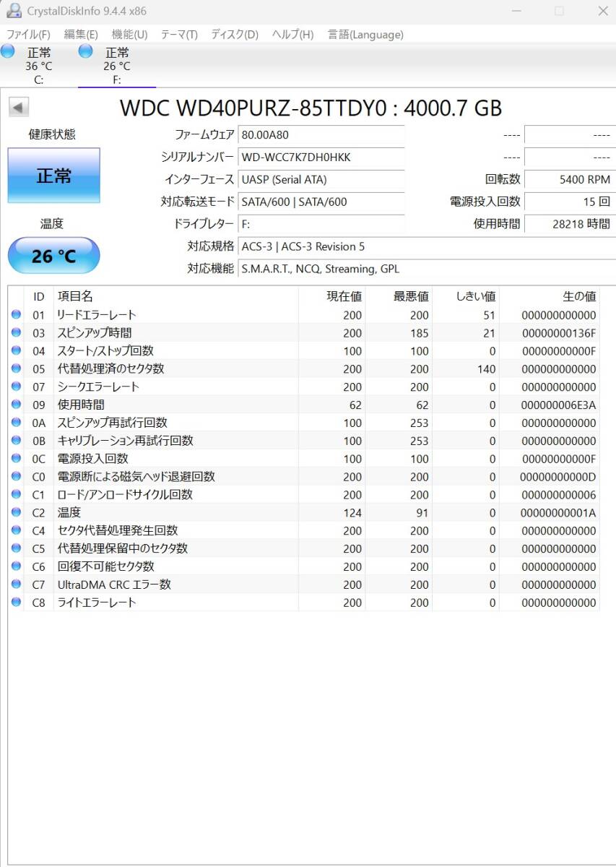Click the drive letter field F:

coord(321,224)
